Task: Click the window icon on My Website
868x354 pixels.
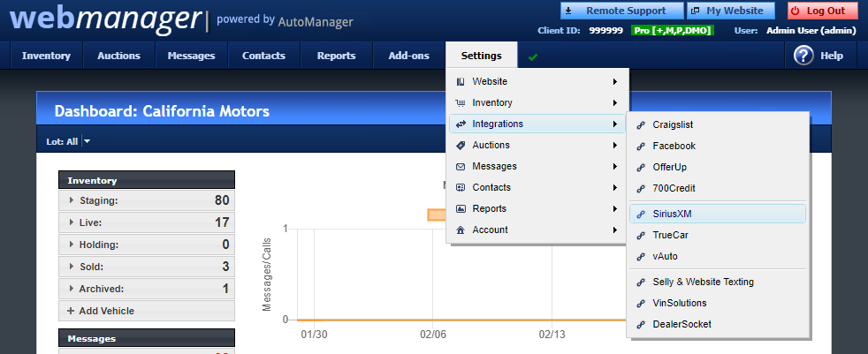Action: tap(696, 11)
